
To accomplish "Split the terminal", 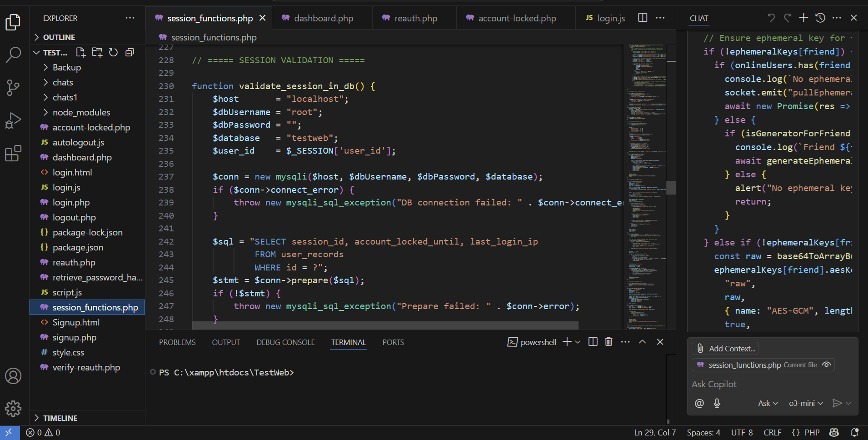I will point(593,342).
